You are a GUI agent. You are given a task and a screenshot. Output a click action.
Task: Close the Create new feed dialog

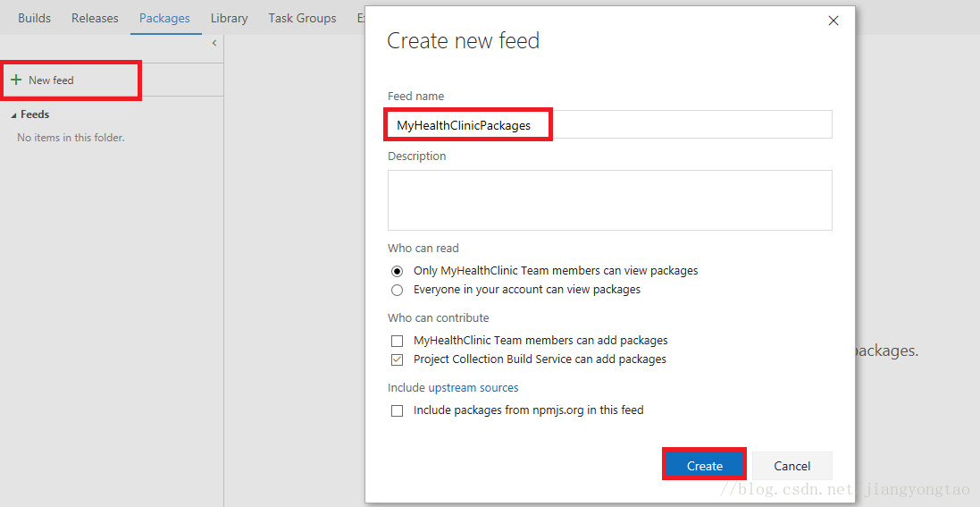[833, 21]
